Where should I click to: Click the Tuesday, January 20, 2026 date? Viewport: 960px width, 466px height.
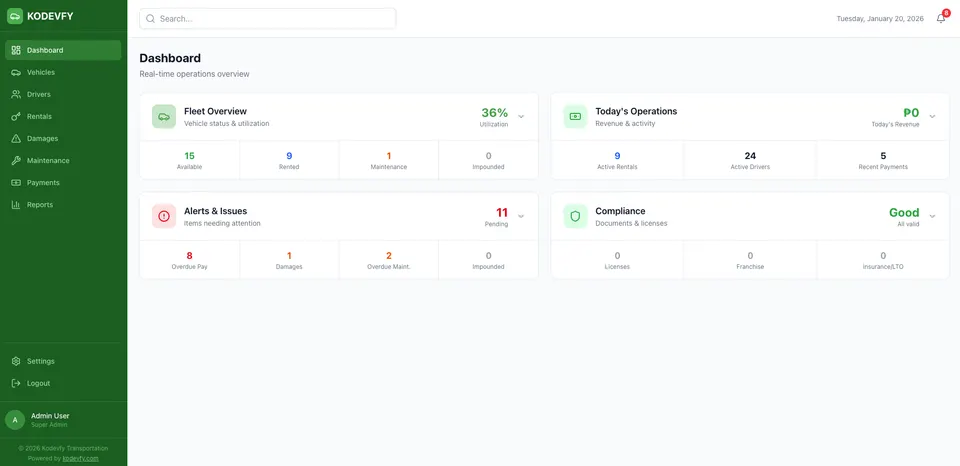pyautogui.click(x=880, y=19)
